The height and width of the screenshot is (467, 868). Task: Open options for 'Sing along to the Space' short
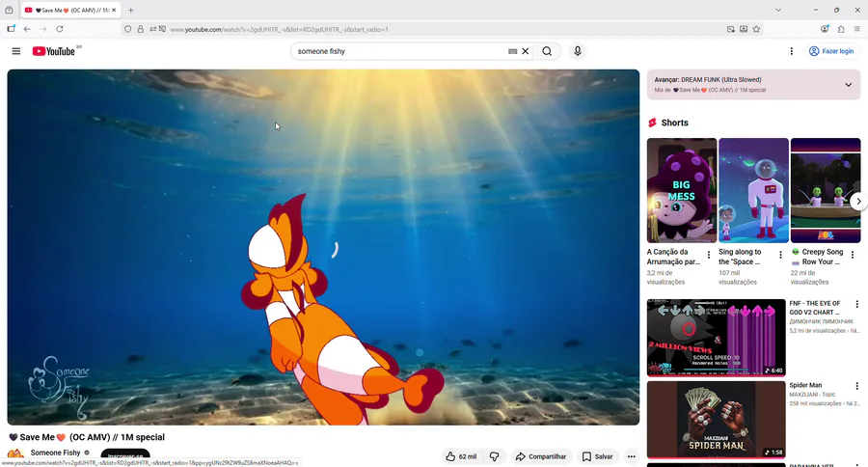[x=780, y=255]
